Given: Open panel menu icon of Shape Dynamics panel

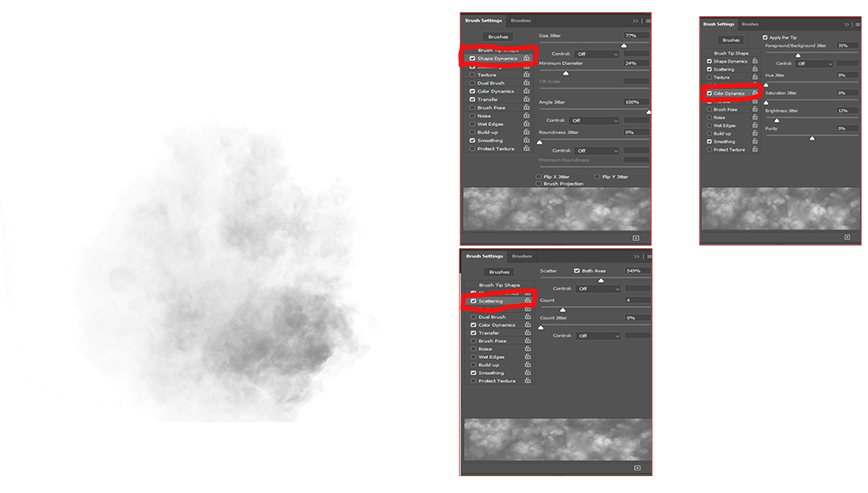Looking at the screenshot, I should point(647,21).
